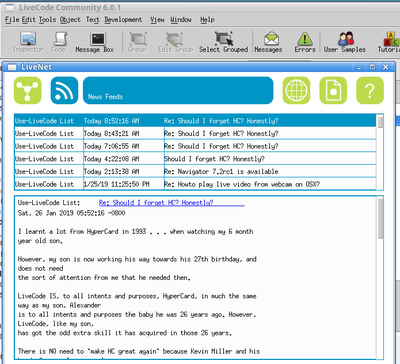The height and width of the screenshot is (364, 400).
Task: Select the feed row dated Today 8:52:16 AM
Action: pos(195,121)
